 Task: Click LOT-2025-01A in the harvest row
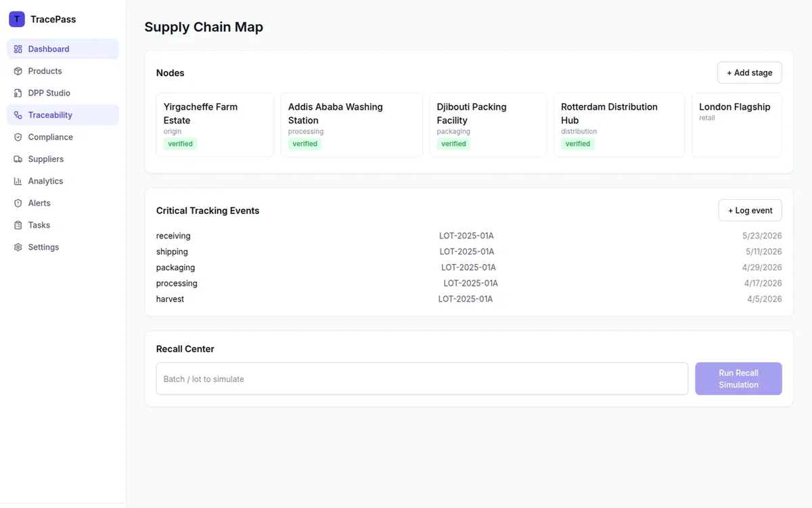(x=466, y=299)
